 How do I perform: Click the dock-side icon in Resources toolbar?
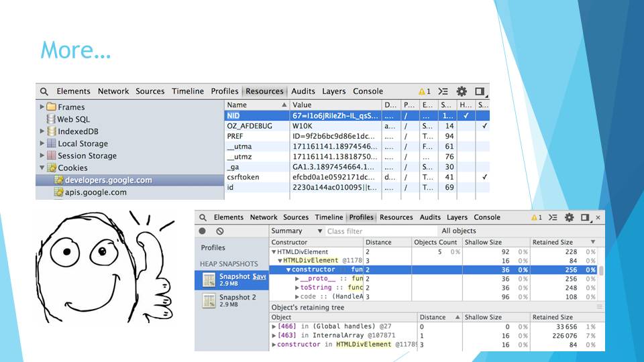480,92
